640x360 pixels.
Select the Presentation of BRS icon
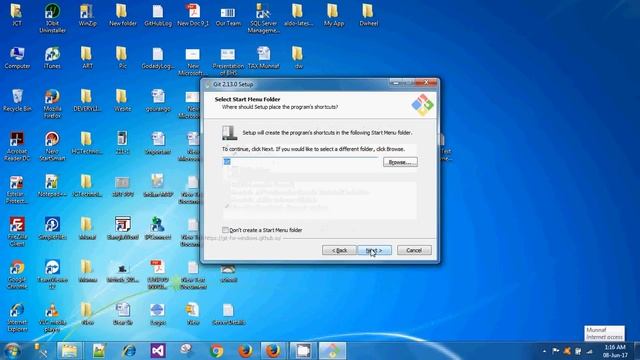tap(228, 61)
